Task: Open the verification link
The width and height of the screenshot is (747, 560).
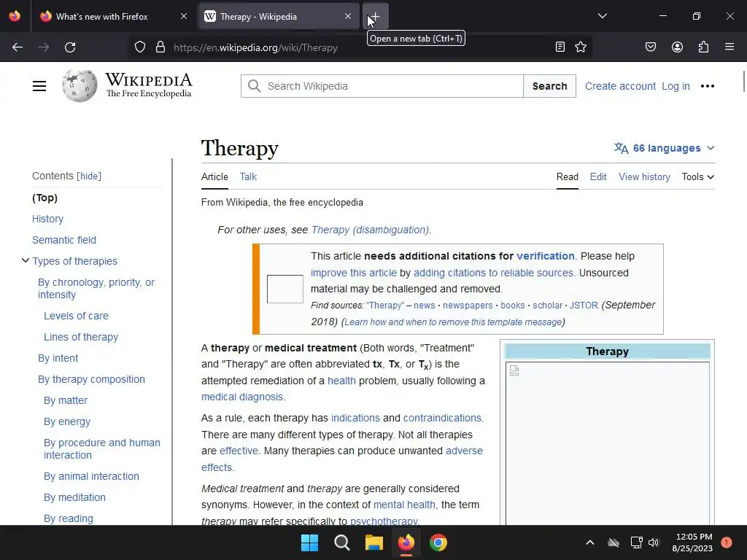Action: 546,256
